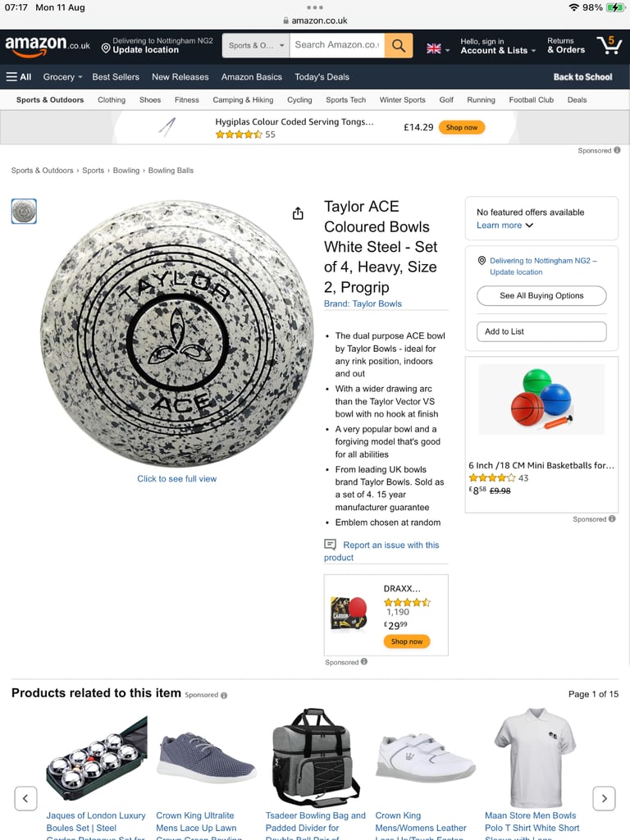630x840 pixels.
Task: Click the Add to List button
Action: point(541,331)
